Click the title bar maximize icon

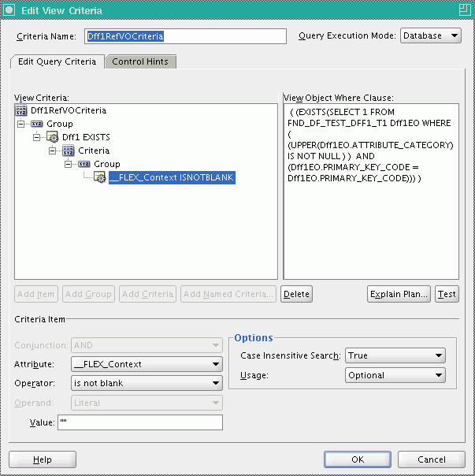[465, 9]
